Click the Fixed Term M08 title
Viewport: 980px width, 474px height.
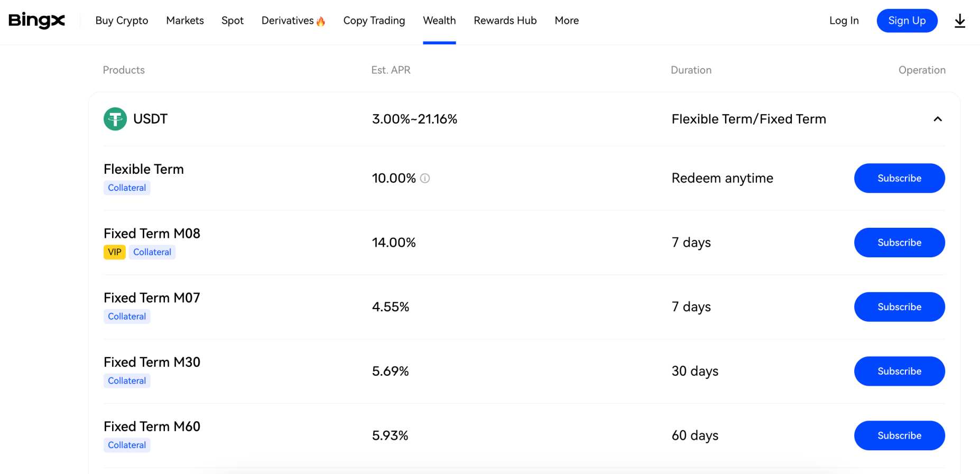pos(152,234)
